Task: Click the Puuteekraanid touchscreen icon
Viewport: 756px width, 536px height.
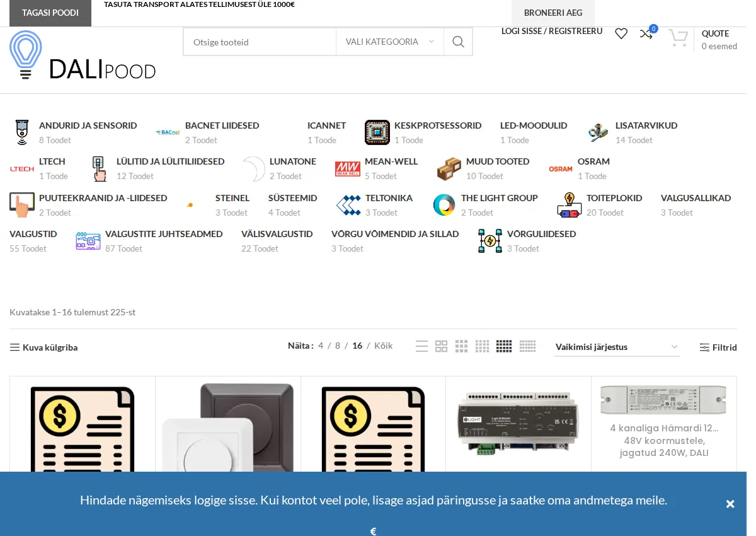Action: coord(22,205)
